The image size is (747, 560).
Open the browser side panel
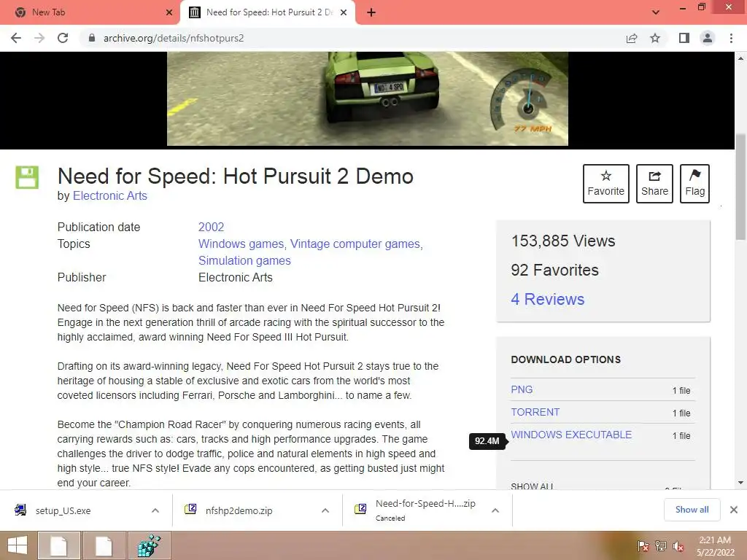coord(684,38)
